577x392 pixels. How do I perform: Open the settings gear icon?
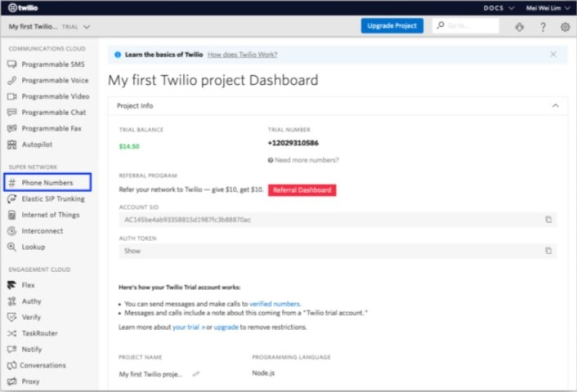click(566, 27)
